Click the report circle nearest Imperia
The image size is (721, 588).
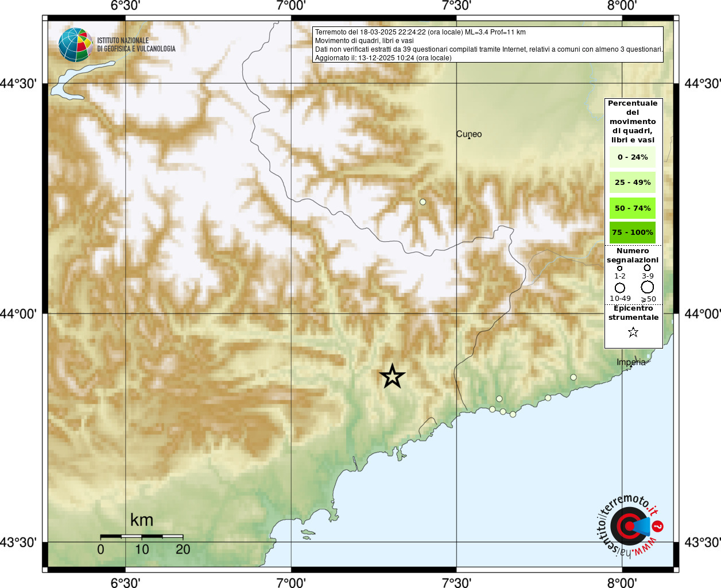pos(573,377)
